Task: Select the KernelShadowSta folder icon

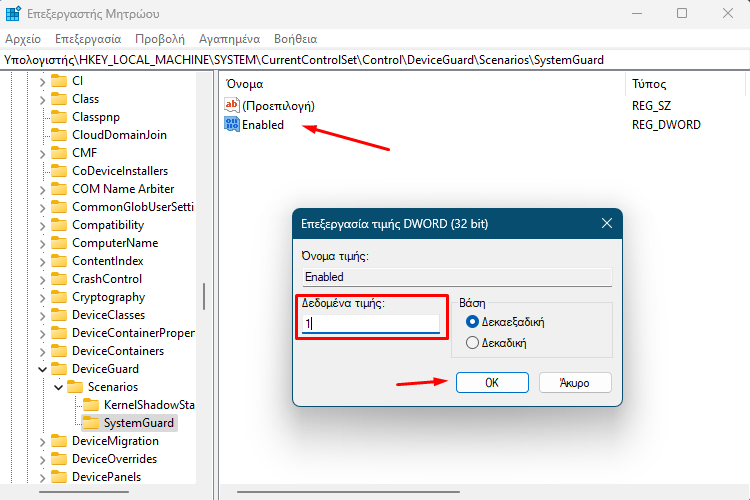Action: 91,405
